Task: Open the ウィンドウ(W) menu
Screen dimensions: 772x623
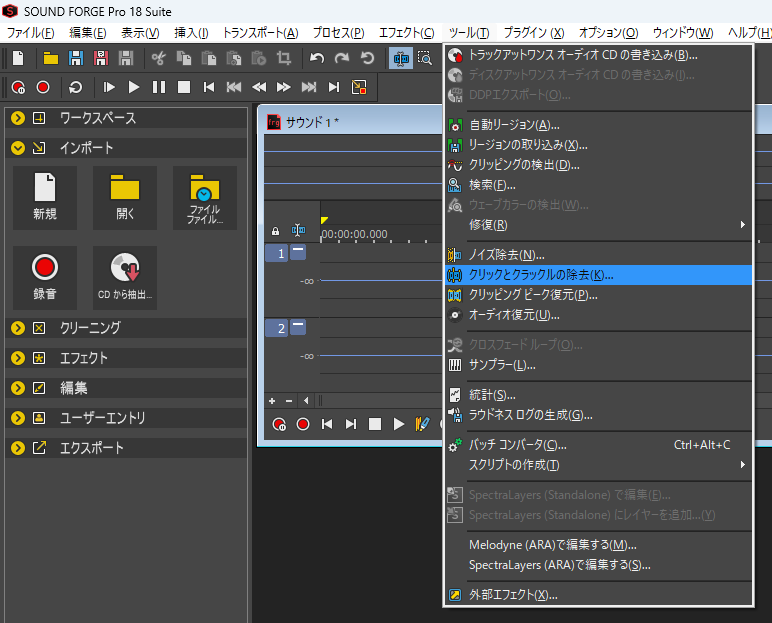Action: [683, 33]
